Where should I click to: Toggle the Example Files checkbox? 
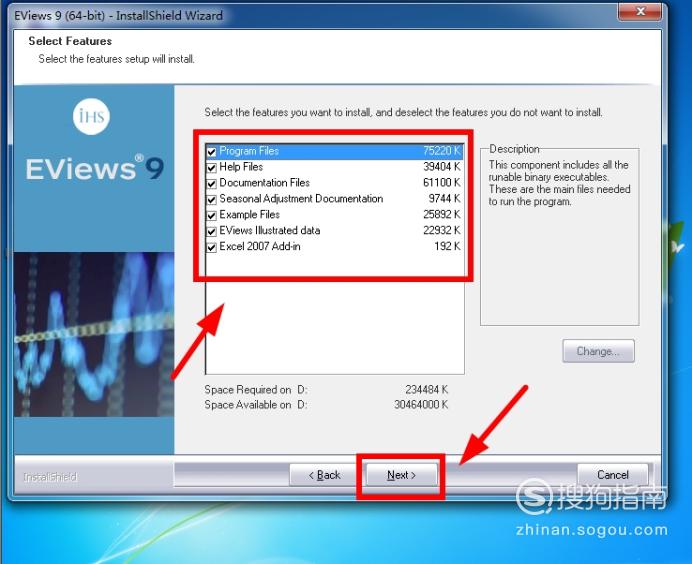(211, 215)
